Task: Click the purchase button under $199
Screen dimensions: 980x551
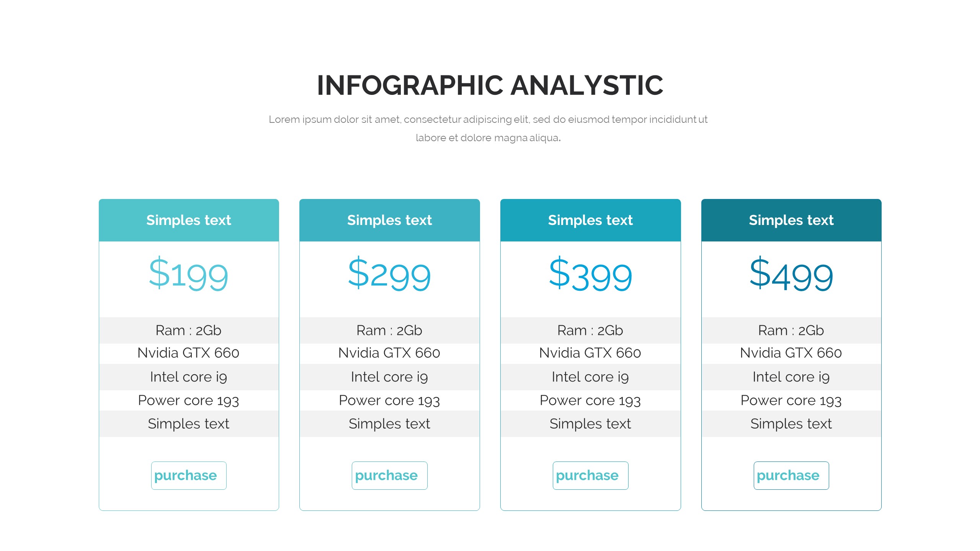Action: [x=189, y=475]
